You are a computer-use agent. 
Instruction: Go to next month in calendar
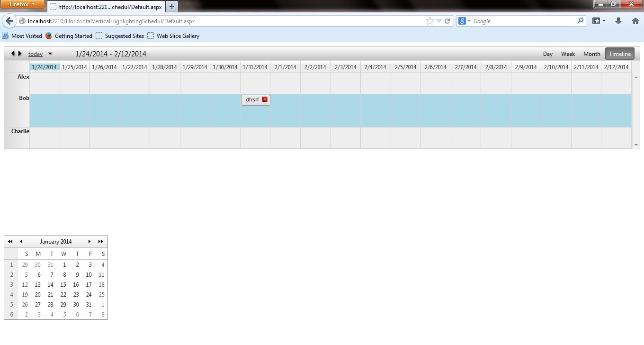(x=89, y=242)
